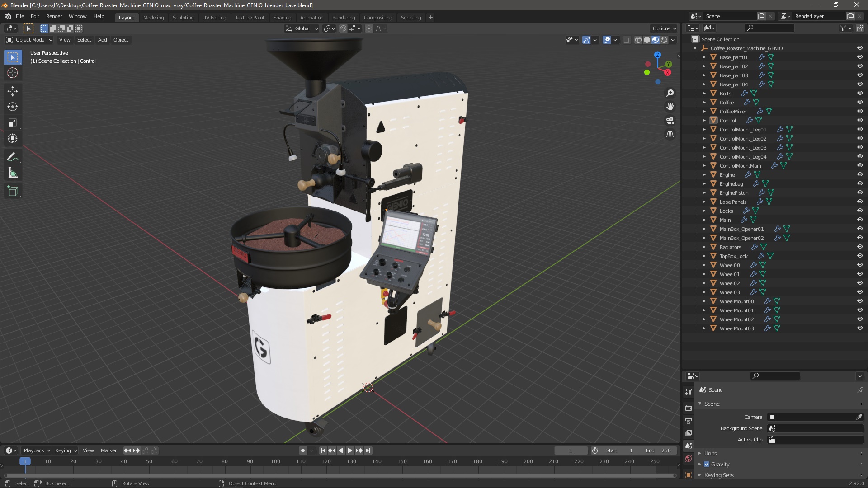Click the pan view hand icon
This screenshot has width=868, height=488.
(670, 107)
